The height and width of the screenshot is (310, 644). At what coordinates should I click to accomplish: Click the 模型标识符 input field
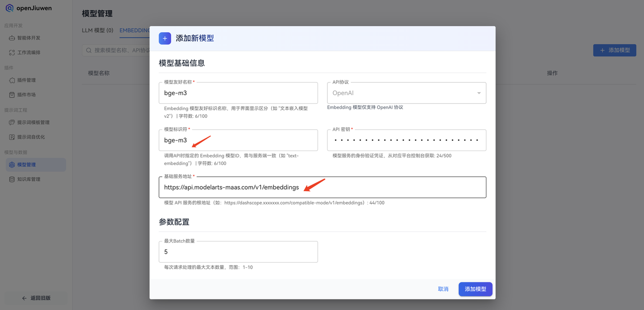[x=238, y=140]
